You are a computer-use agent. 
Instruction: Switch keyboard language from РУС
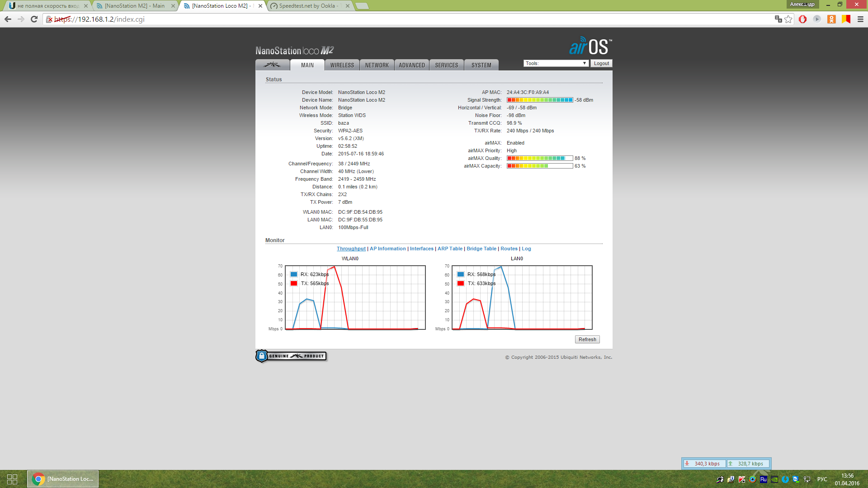point(822,479)
